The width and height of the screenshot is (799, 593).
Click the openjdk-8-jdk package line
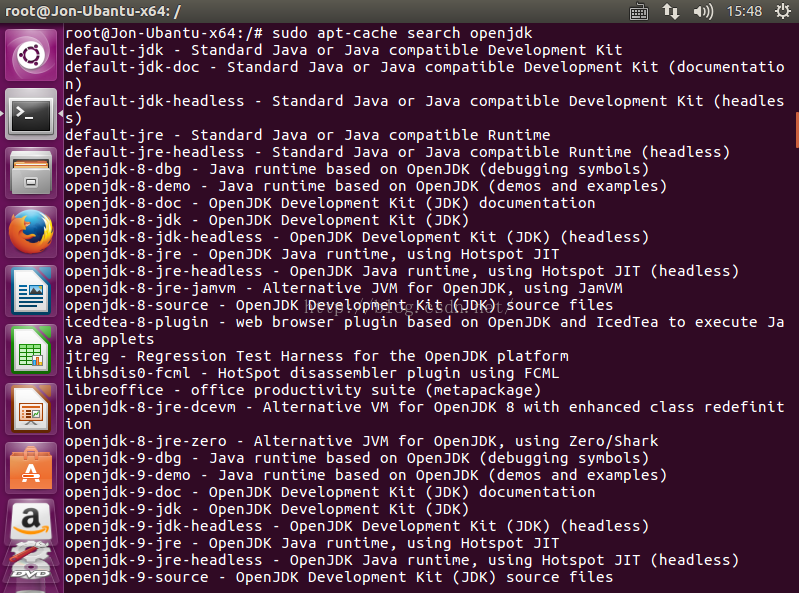pos(266,220)
